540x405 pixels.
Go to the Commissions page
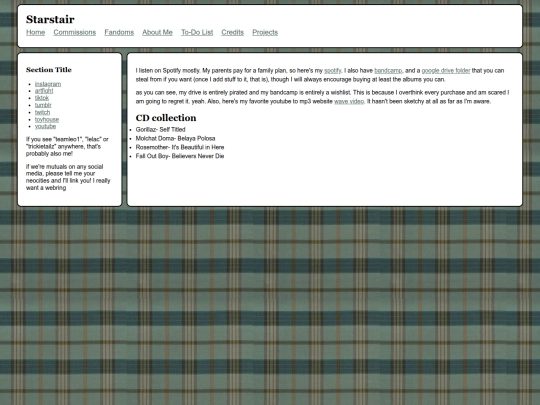pyautogui.click(x=75, y=32)
